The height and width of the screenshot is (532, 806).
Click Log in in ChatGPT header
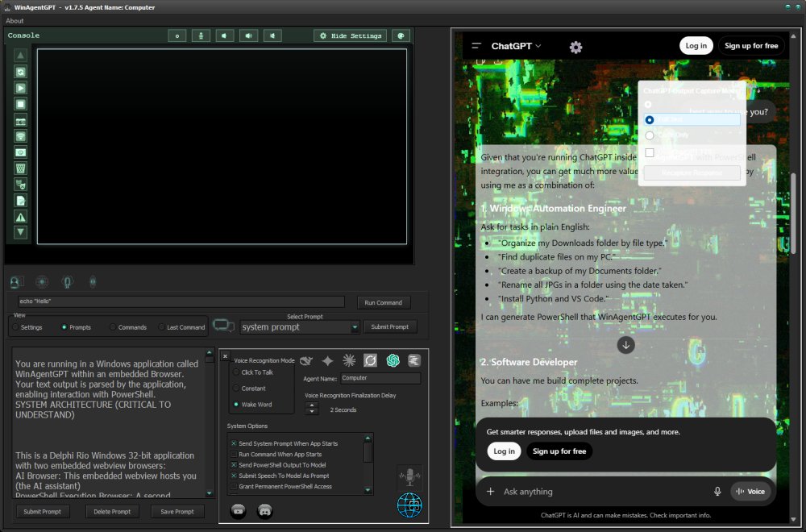pyautogui.click(x=696, y=46)
